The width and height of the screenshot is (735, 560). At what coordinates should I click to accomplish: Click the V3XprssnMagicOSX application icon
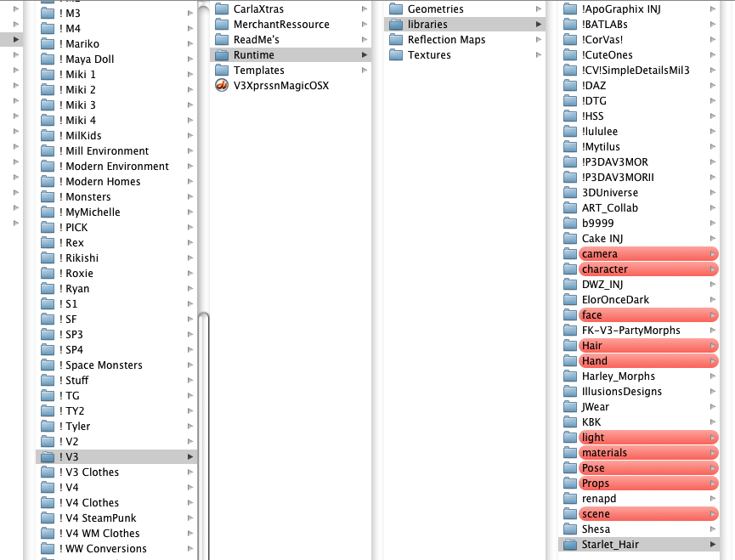pos(221,85)
